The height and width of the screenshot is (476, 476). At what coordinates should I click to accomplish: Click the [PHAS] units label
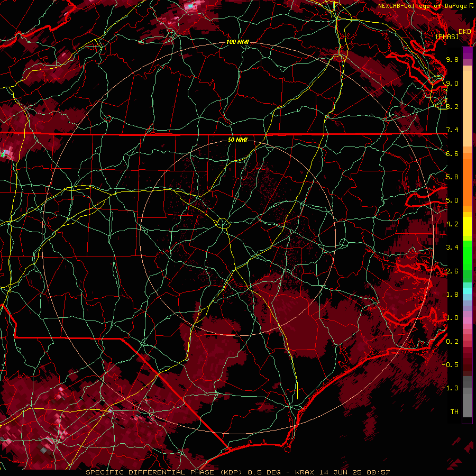click(x=447, y=36)
